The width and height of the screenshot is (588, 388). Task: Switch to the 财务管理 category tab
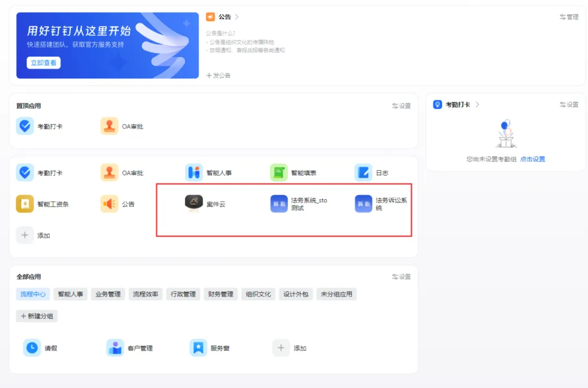pyautogui.click(x=220, y=294)
